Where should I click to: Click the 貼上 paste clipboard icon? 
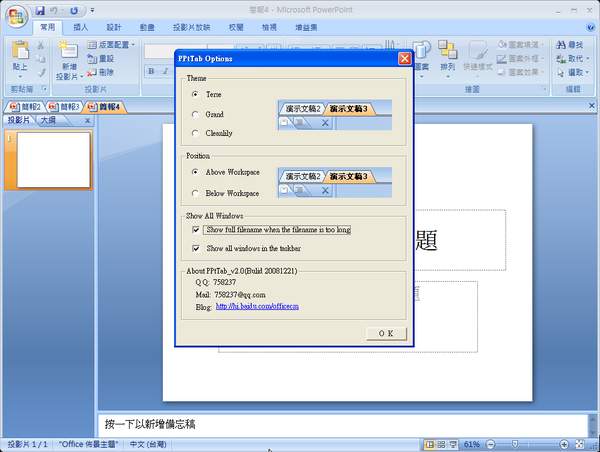(20, 50)
